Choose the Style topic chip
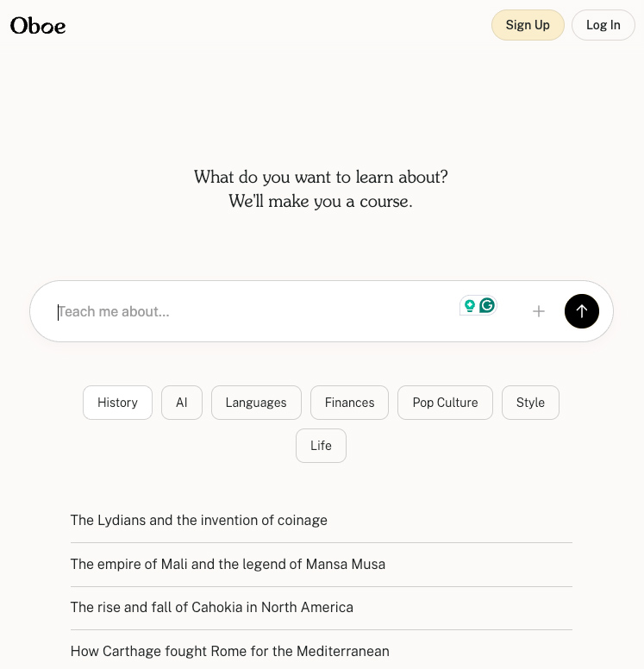 click(x=530, y=403)
